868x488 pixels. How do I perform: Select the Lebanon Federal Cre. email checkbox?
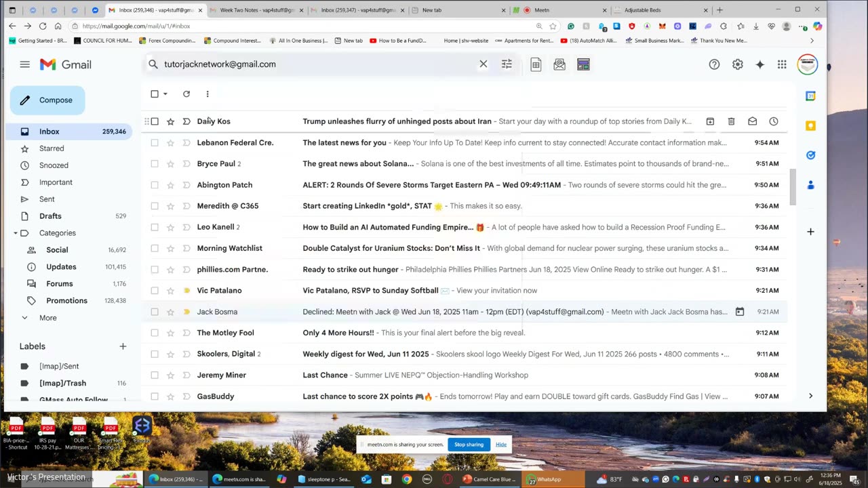click(155, 143)
